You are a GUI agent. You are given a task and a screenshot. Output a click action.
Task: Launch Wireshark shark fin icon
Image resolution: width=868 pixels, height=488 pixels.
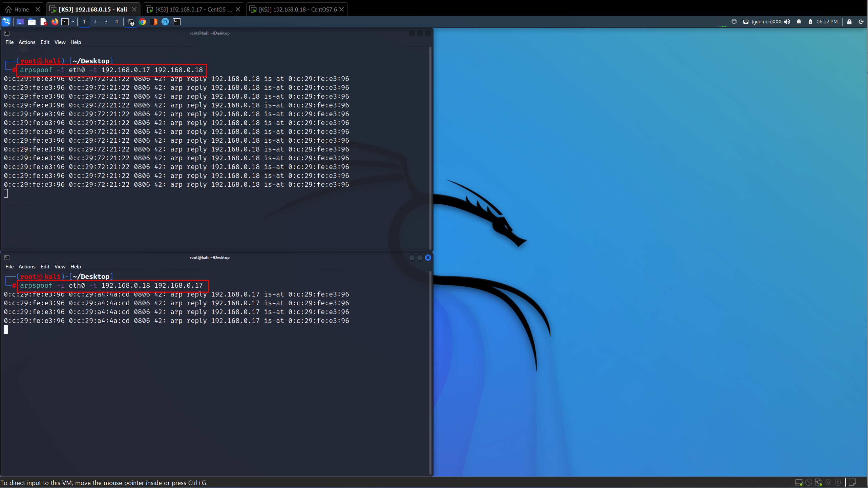coord(165,22)
